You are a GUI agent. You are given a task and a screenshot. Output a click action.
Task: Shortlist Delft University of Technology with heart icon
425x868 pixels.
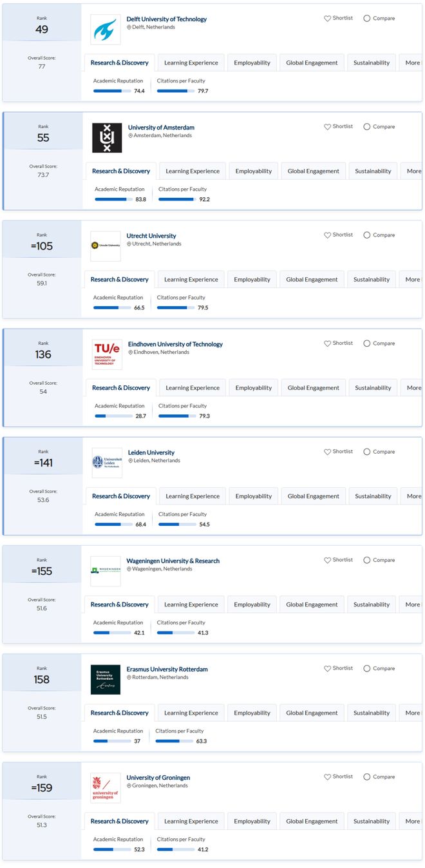click(x=327, y=19)
